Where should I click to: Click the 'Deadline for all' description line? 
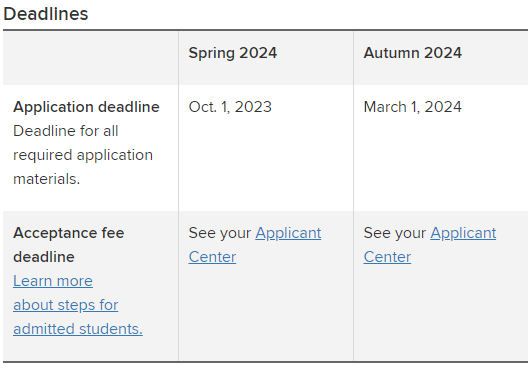tap(66, 131)
